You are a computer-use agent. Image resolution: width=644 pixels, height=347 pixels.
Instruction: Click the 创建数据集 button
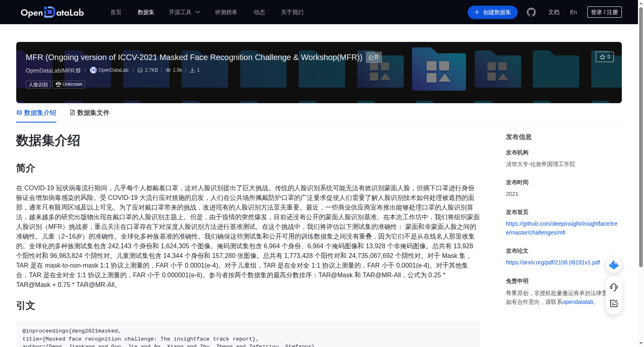tap(493, 12)
